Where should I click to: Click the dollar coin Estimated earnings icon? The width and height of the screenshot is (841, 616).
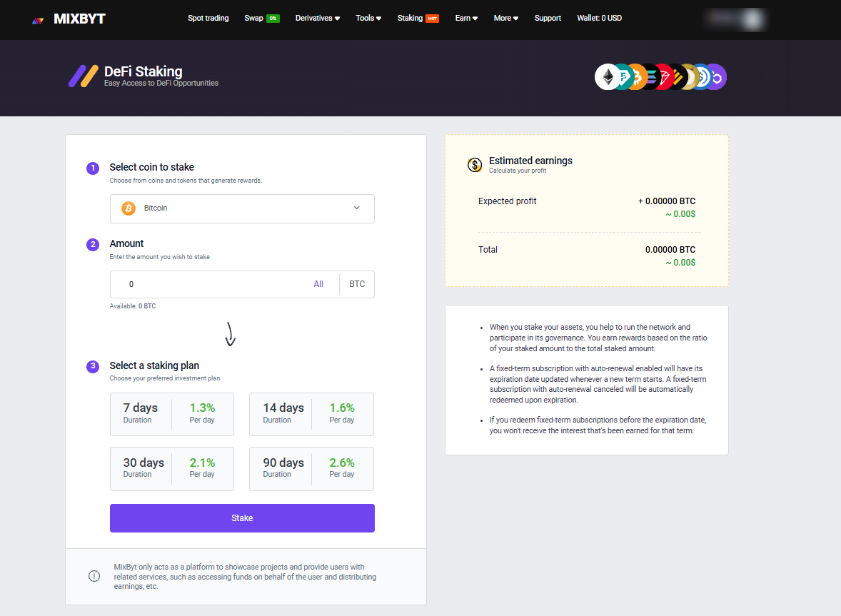(475, 165)
